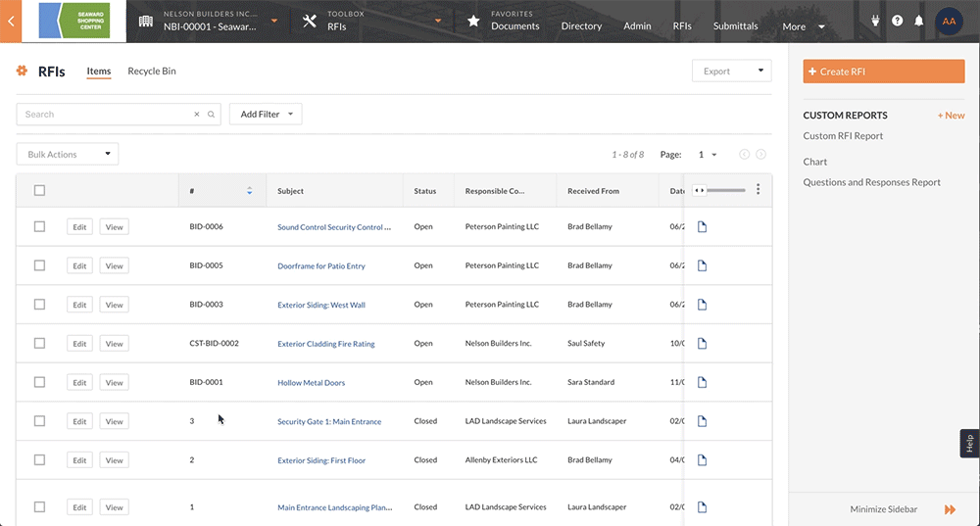Click the Favorites star icon

[473, 21]
